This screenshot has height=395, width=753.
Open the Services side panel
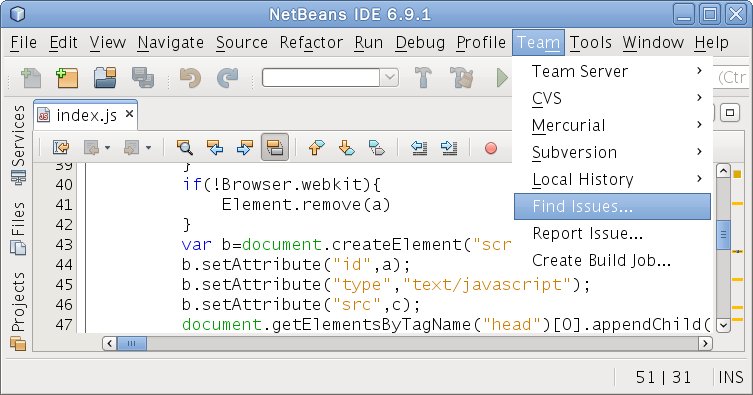(x=18, y=145)
